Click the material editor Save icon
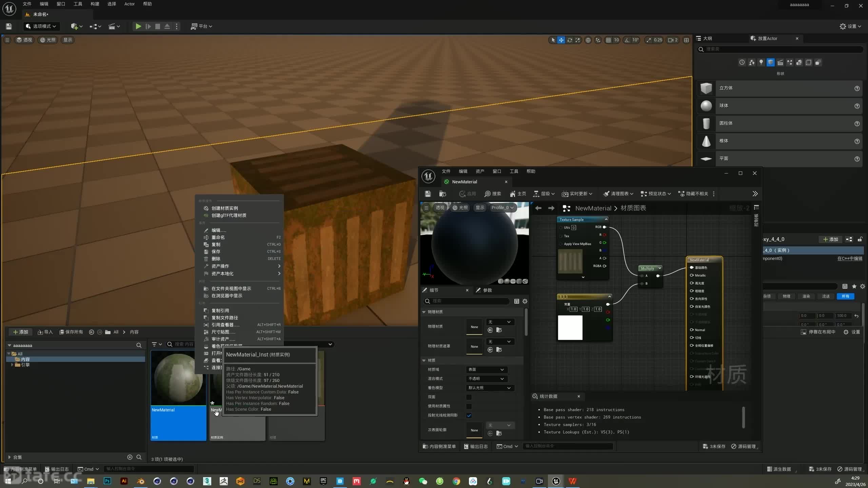Image resolution: width=868 pixels, height=488 pixels. click(x=428, y=194)
